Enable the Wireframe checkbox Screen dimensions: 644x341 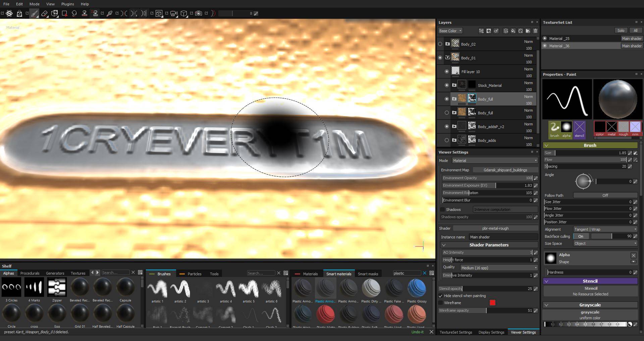(440, 303)
